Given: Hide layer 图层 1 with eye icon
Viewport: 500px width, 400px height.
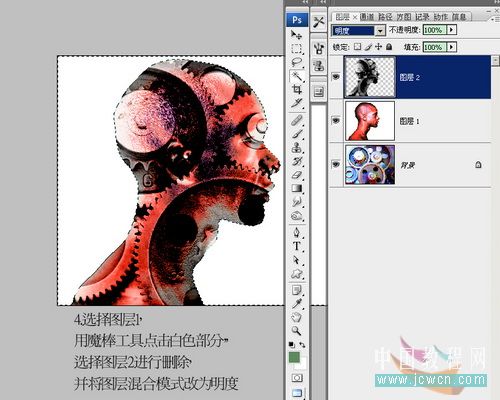Looking at the screenshot, I should pos(336,121).
